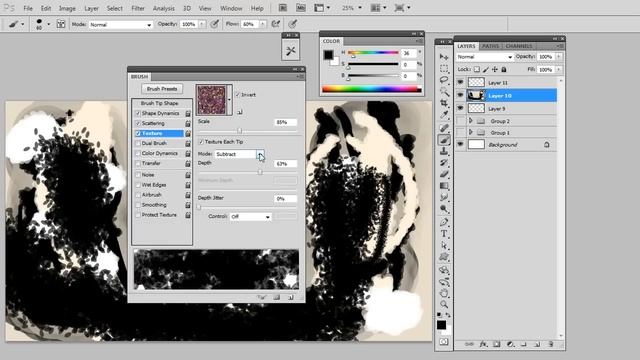640x360 pixels.
Task: Select the 3D Rotate tool
Action: [x=444, y=270]
